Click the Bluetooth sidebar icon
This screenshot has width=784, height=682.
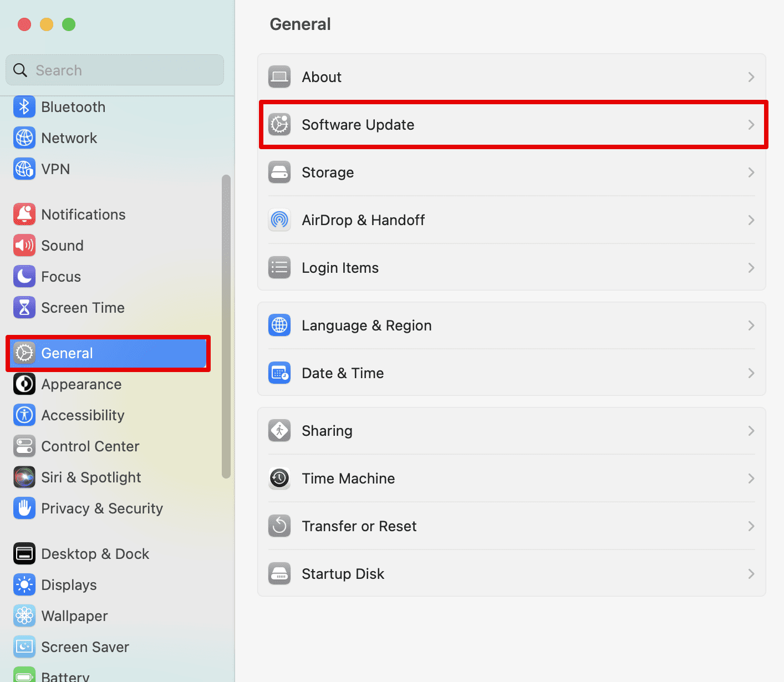point(24,107)
